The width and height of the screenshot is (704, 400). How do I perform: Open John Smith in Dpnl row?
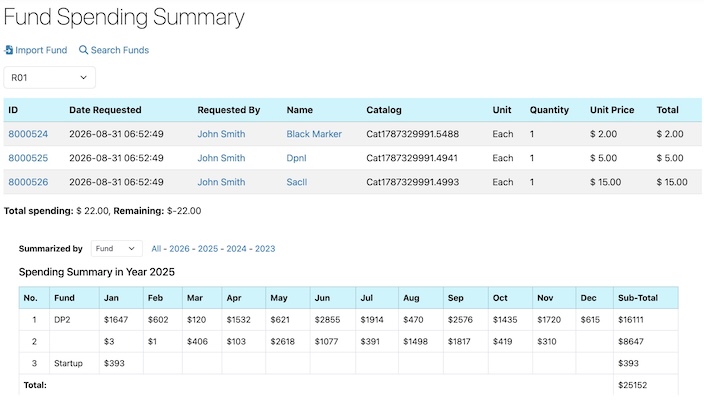pyautogui.click(x=221, y=158)
